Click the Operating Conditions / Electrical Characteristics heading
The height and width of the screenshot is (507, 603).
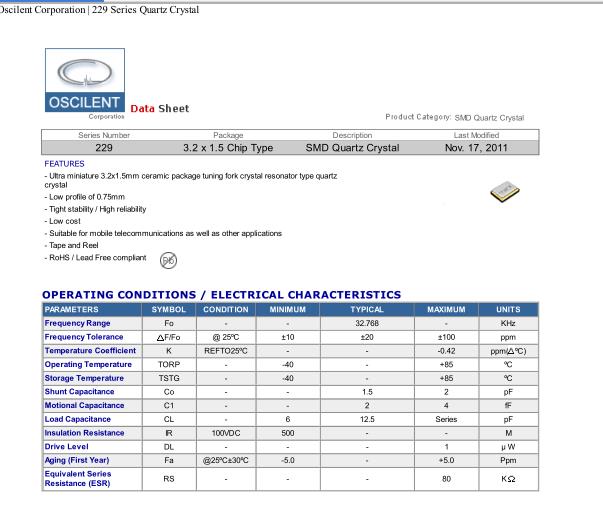(x=221, y=294)
